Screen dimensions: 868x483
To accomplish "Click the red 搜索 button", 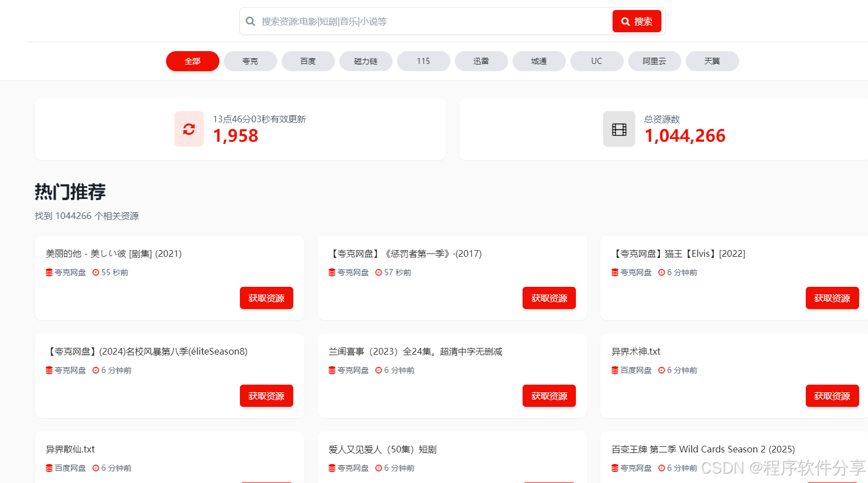I will click(x=637, y=21).
